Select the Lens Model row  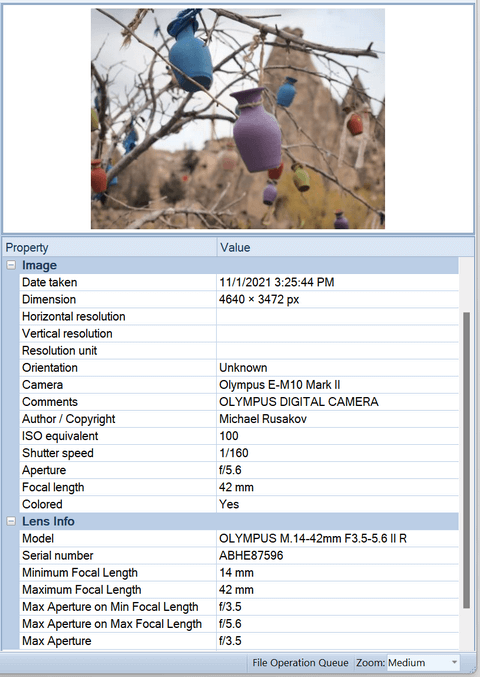coord(240,538)
